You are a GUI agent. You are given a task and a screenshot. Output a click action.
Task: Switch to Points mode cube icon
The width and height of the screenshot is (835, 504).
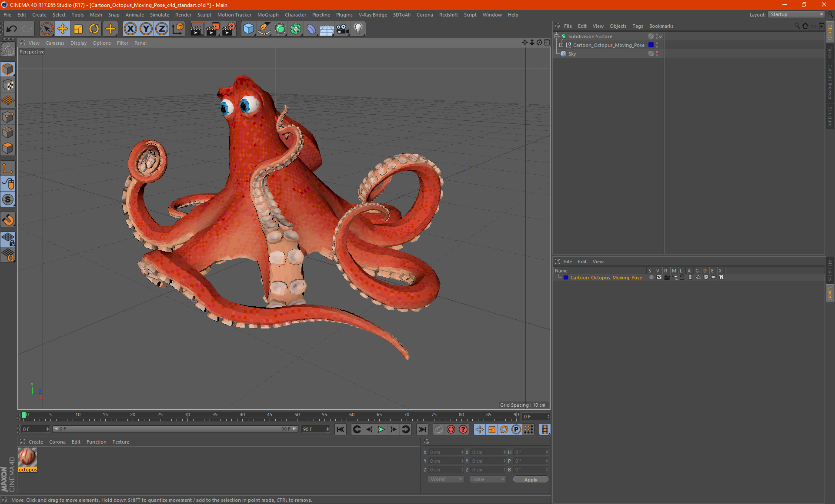point(8,116)
